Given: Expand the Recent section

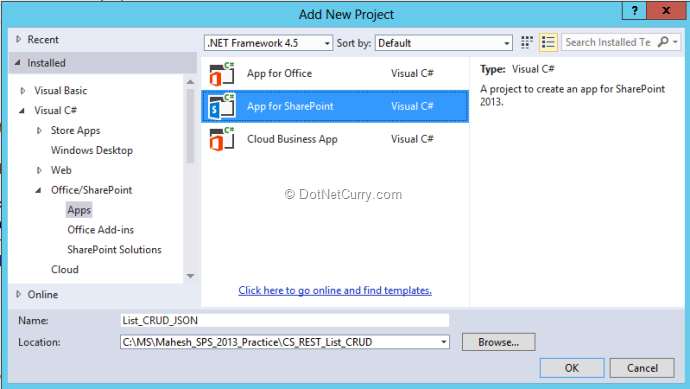Looking at the screenshot, I should [18, 39].
